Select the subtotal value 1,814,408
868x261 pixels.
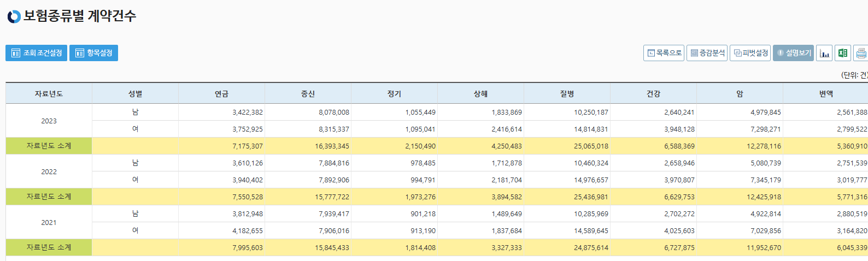click(420, 248)
